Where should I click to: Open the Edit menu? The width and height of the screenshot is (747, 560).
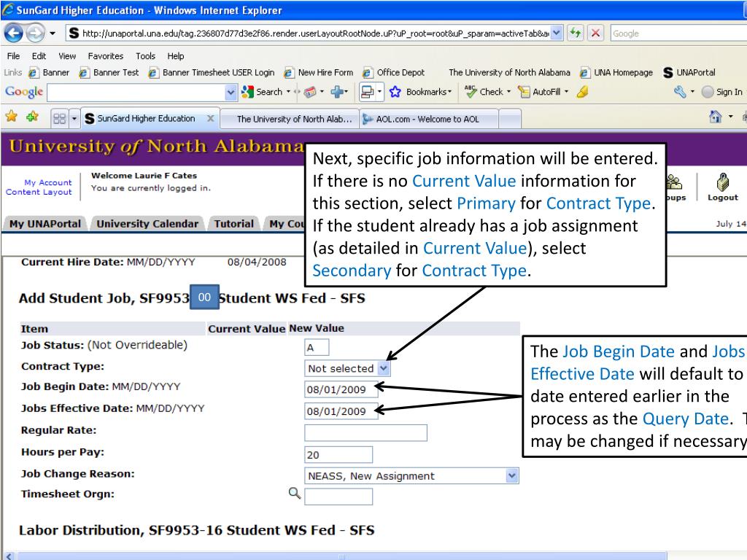(39, 56)
